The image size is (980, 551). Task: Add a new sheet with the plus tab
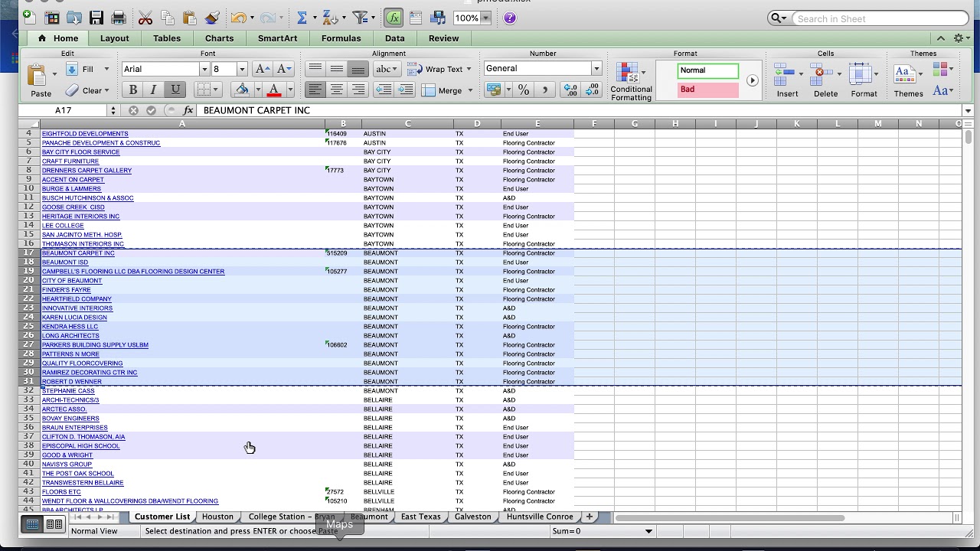click(x=589, y=517)
